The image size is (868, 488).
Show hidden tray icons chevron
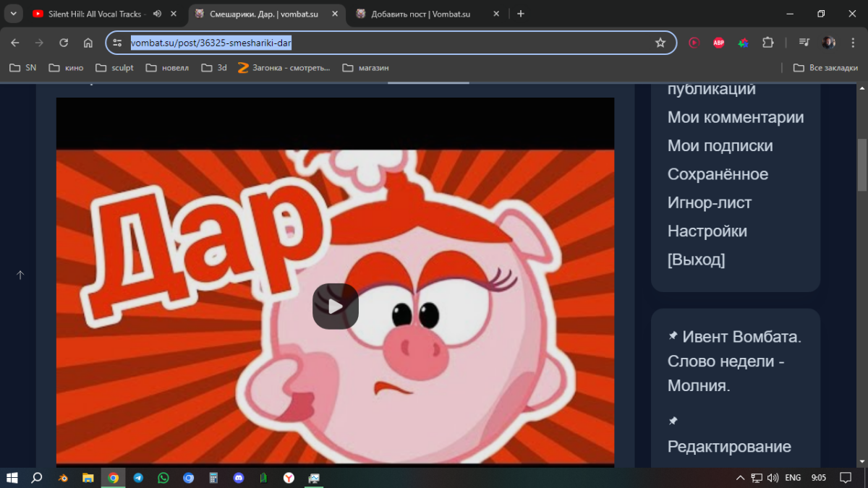pyautogui.click(x=740, y=478)
